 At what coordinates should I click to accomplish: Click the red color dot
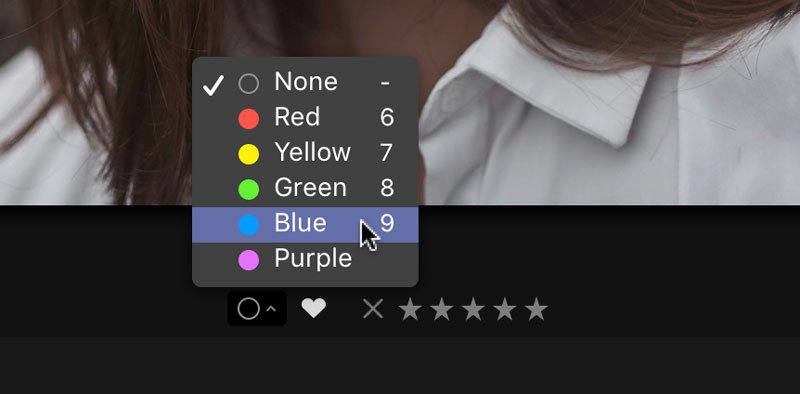[248, 118]
